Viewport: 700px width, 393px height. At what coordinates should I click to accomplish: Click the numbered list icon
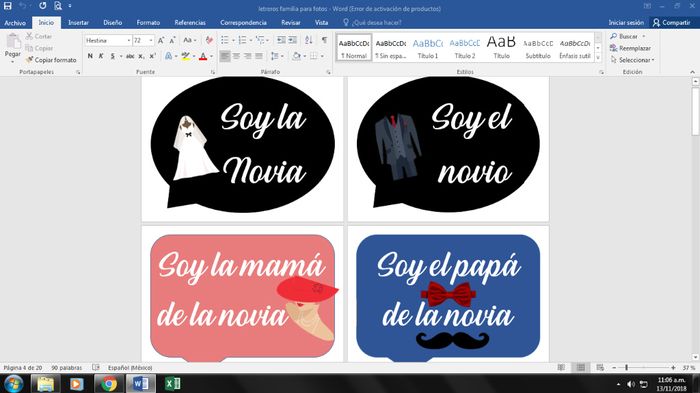coord(242,40)
